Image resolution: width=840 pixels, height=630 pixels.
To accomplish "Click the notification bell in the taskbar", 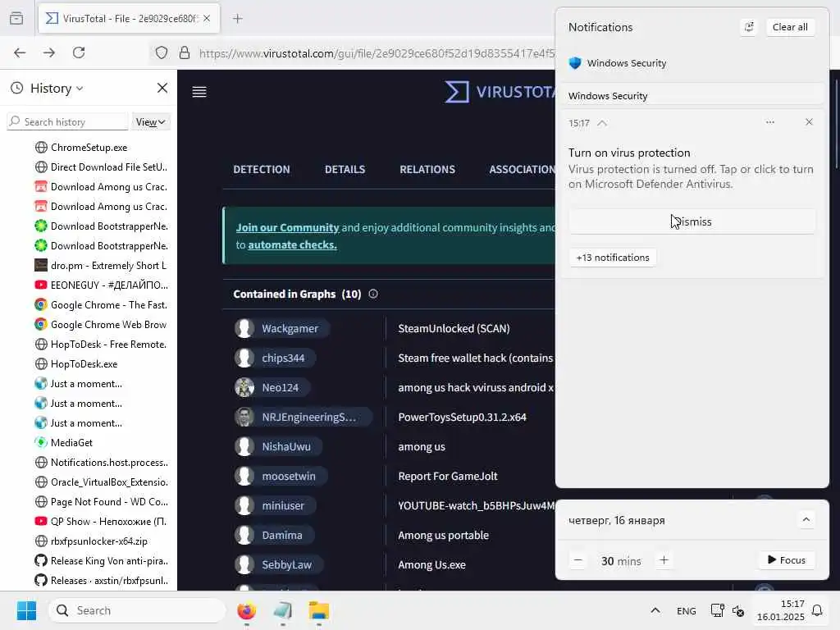I will [x=817, y=610].
